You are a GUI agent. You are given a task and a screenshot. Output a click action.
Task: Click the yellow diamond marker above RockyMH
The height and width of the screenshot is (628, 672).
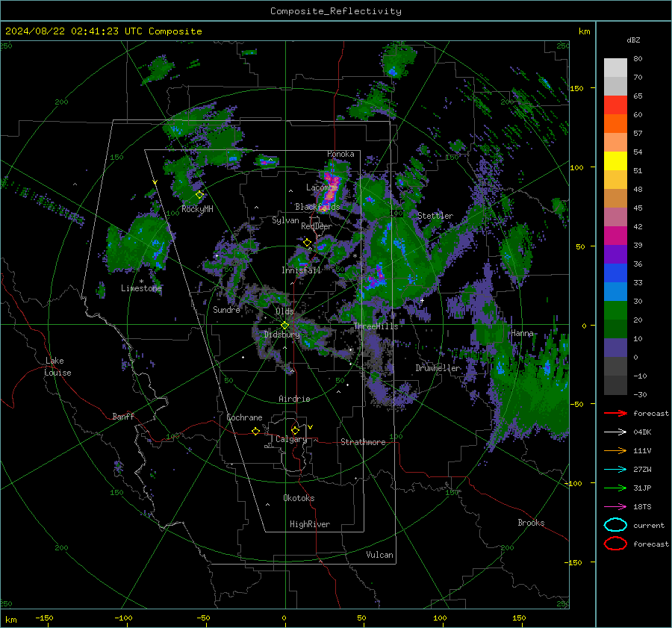click(x=199, y=195)
